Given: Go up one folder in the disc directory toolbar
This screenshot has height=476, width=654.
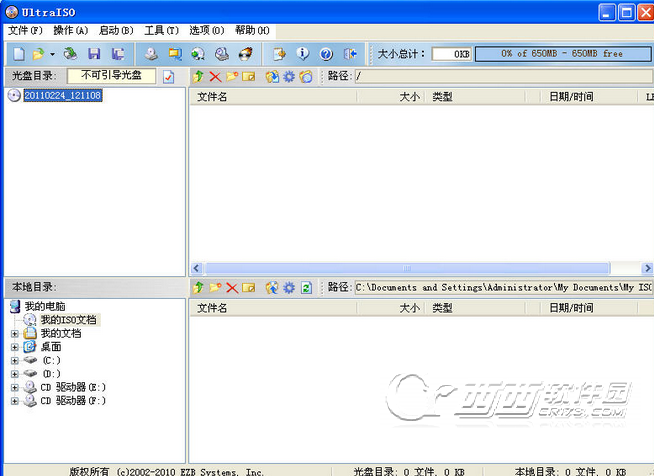Looking at the screenshot, I should 198,76.
